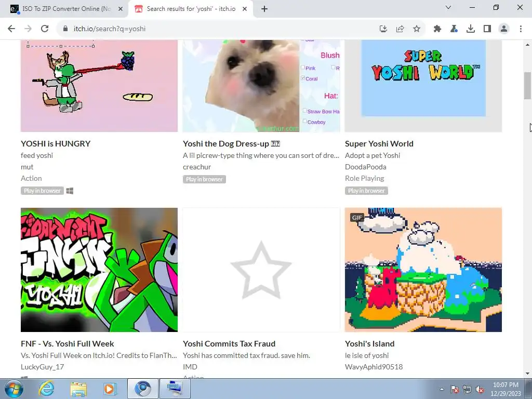Install app icon in address bar
This screenshot has width=532, height=399.
point(383,29)
